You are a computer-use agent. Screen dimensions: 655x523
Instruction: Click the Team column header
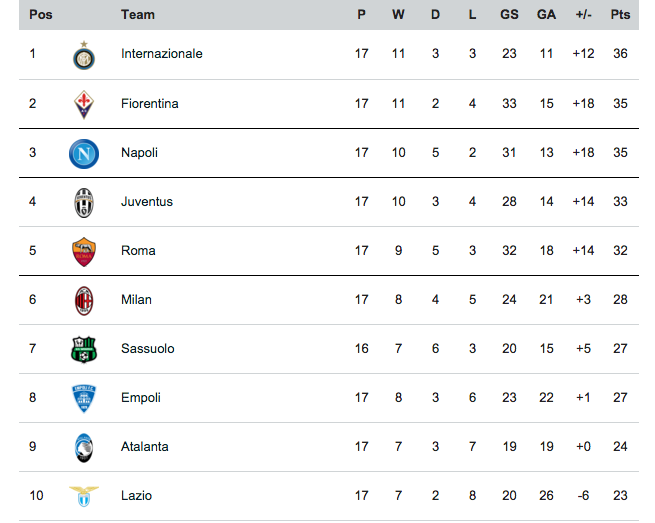[x=138, y=15]
